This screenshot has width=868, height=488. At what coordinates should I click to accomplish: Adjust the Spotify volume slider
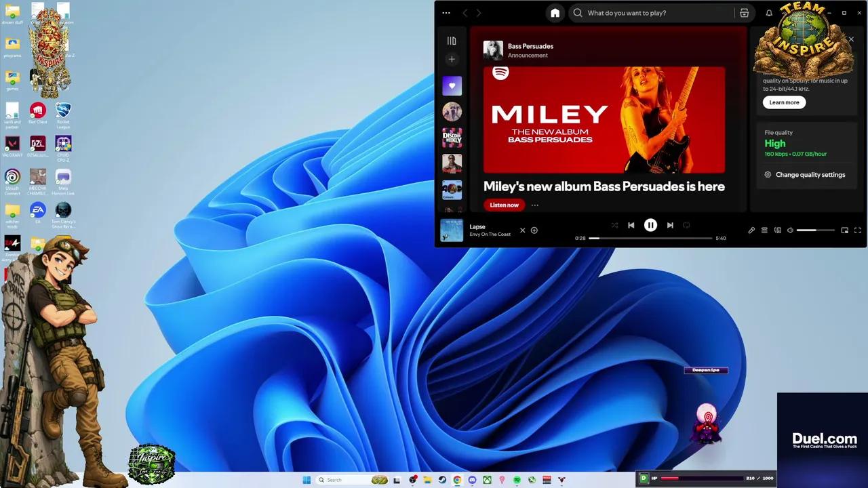click(x=816, y=230)
